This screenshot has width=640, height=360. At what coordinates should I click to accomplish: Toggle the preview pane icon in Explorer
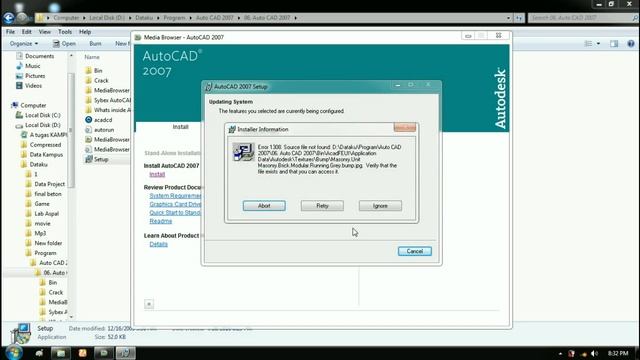coord(614,44)
